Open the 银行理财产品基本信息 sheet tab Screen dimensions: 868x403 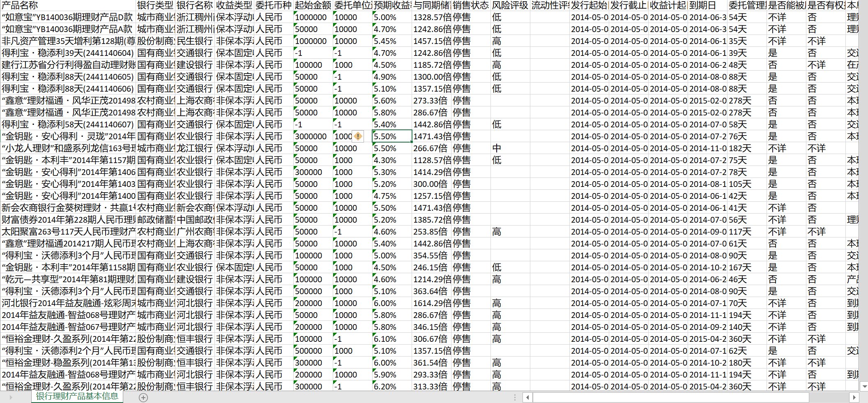tap(77, 396)
